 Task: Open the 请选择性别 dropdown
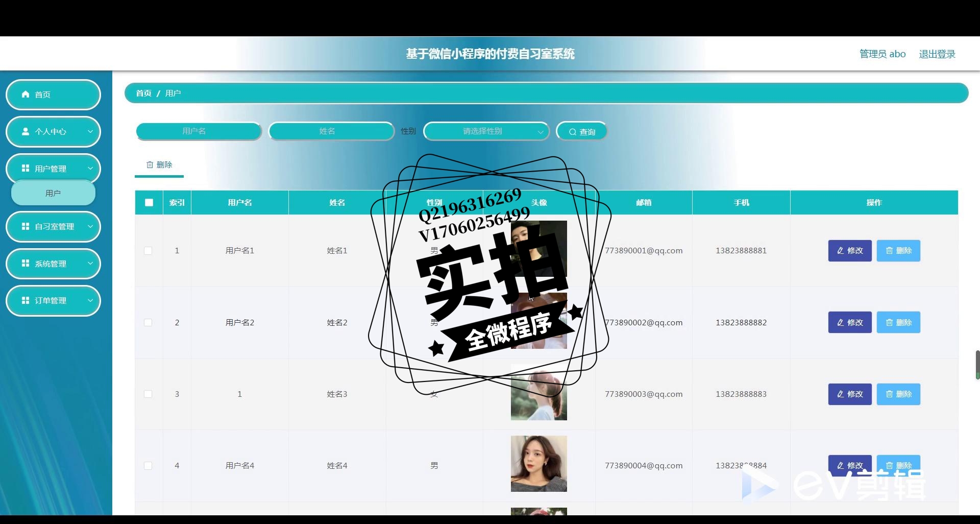(486, 131)
